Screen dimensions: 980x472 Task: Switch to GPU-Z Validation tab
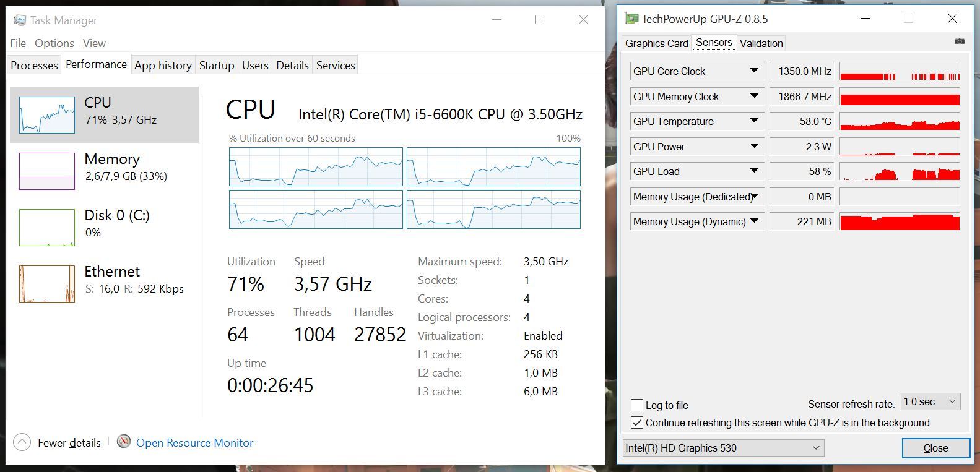pos(761,43)
